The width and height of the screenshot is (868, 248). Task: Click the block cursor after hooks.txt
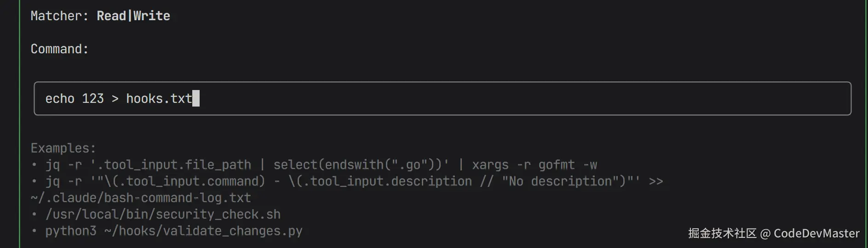(196, 99)
